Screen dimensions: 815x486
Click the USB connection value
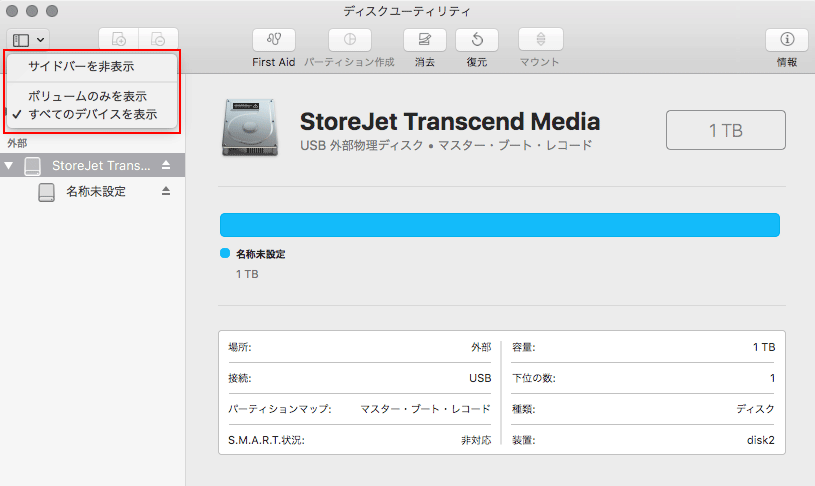(480, 378)
